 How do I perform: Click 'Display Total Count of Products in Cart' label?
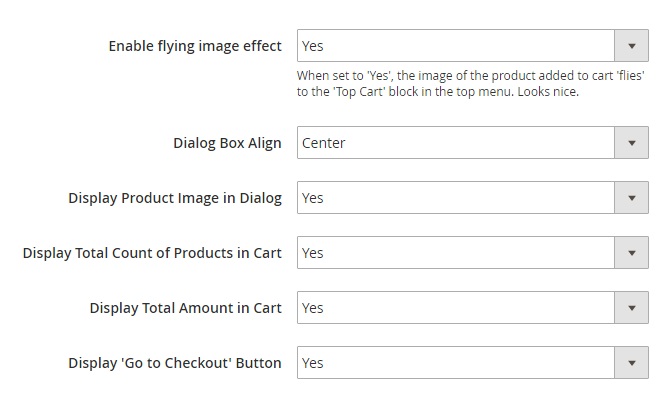click(152, 253)
